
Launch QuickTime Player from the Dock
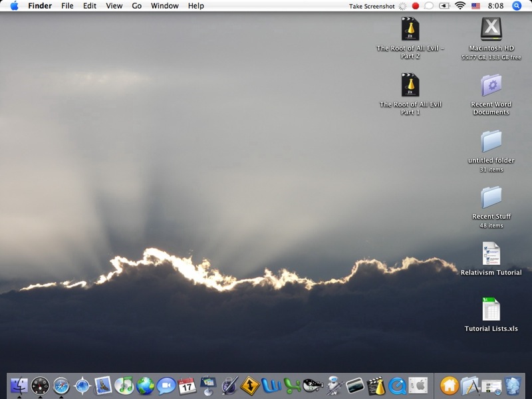click(x=397, y=385)
